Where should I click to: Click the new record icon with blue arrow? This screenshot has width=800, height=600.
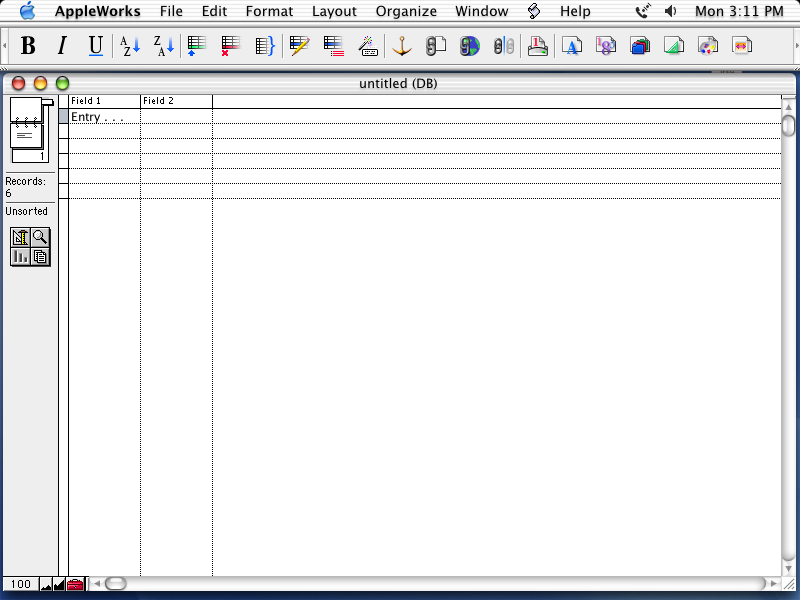(x=196, y=45)
